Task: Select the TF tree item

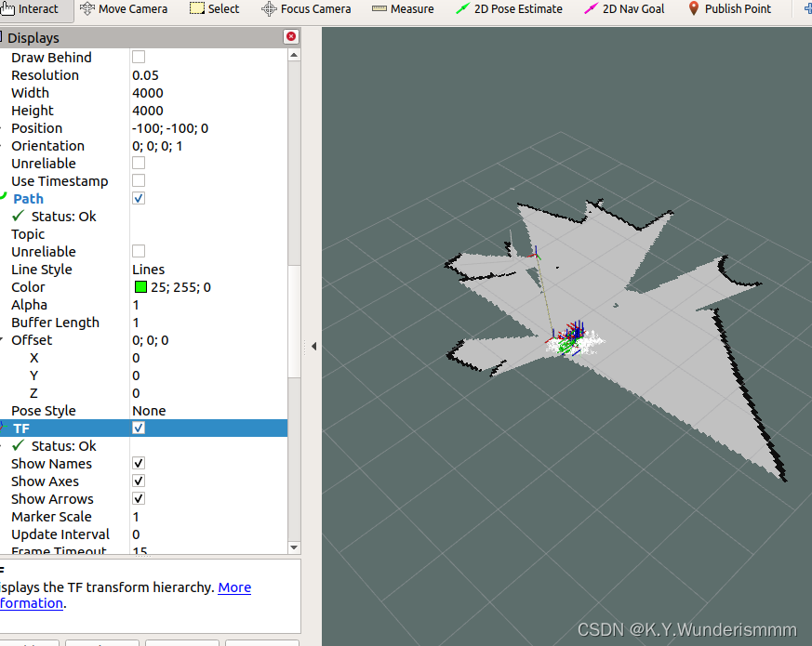Action: point(21,428)
